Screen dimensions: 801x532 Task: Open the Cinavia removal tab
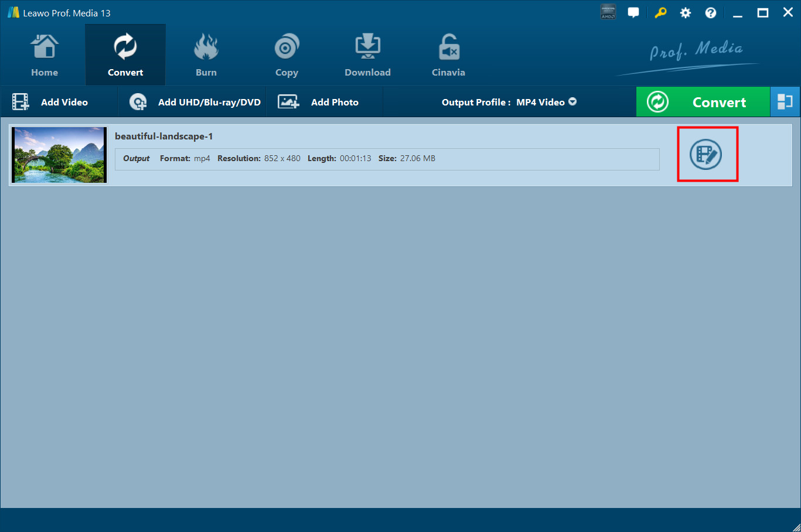pos(448,56)
